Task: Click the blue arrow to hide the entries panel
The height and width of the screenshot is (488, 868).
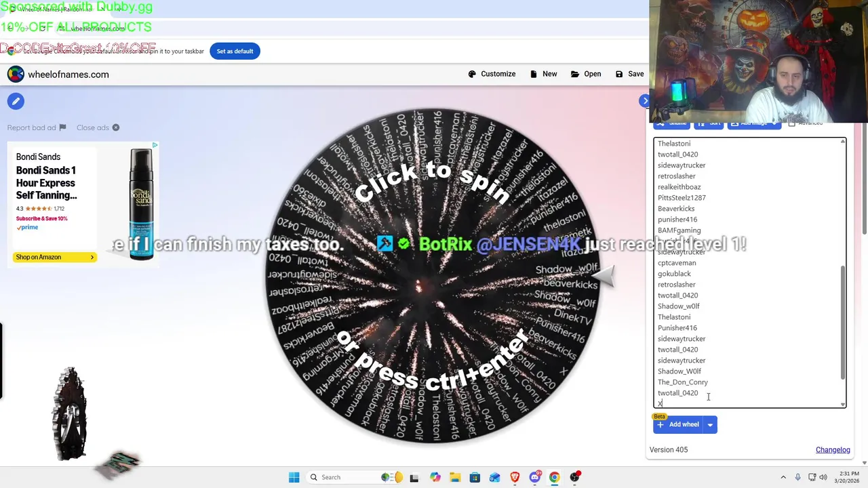Action: click(644, 101)
